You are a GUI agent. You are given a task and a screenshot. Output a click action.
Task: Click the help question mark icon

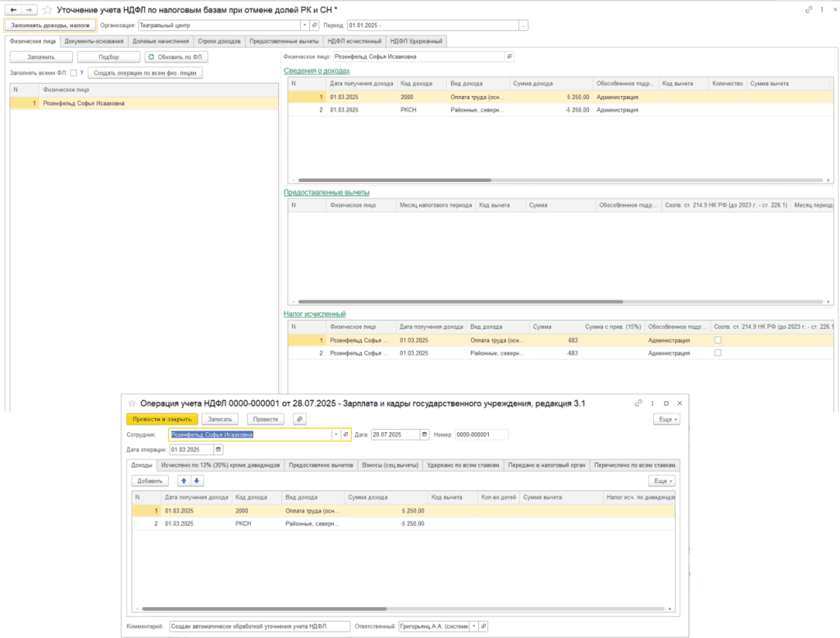pos(81,73)
